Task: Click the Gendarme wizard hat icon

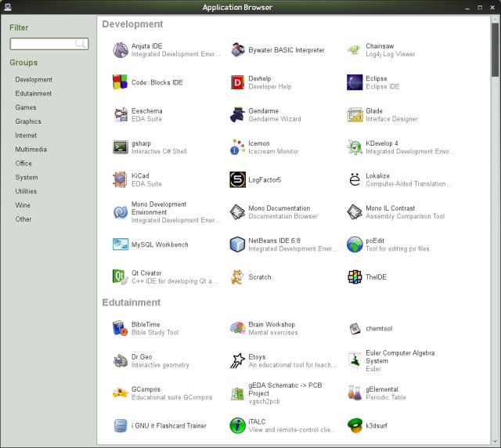Action: 237,115
